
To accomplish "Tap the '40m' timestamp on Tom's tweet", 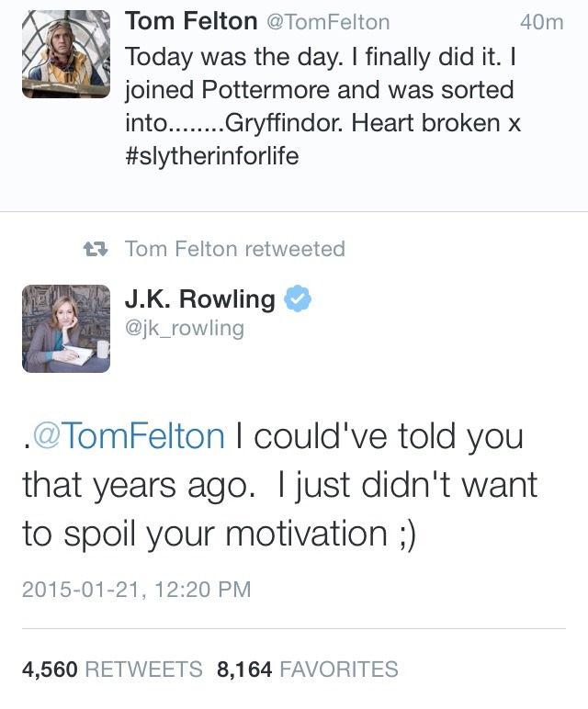I will coord(540,22).
